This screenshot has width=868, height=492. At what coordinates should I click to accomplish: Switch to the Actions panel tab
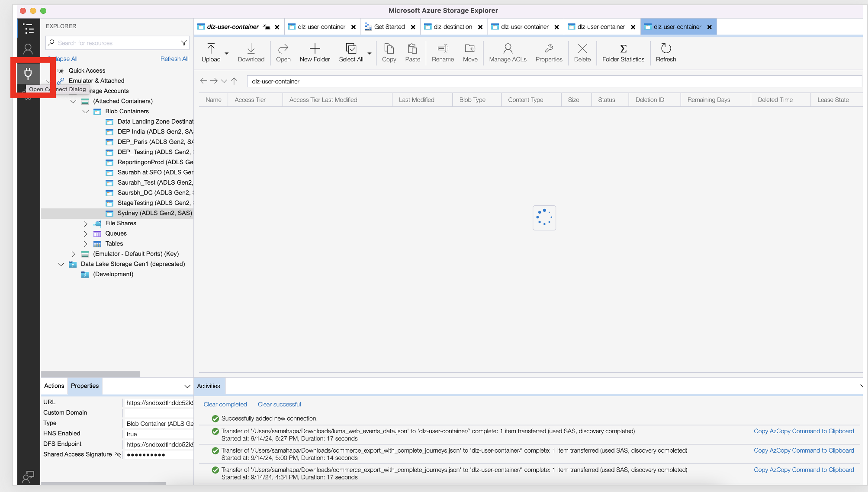(x=54, y=386)
